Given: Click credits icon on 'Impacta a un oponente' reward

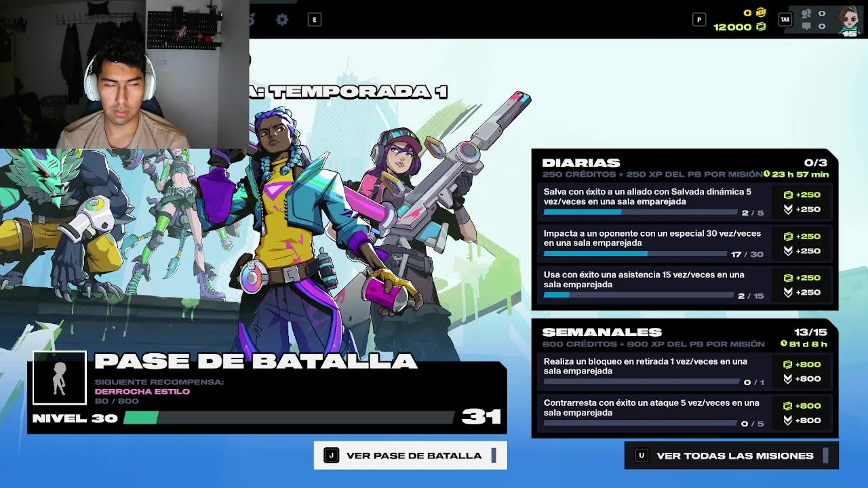Looking at the screenshot, I should [788, 236].
